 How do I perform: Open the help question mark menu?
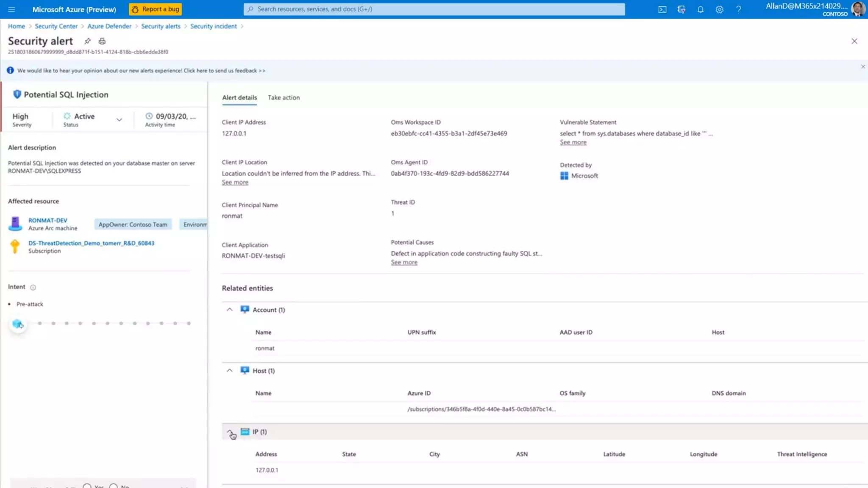point(738,9)
